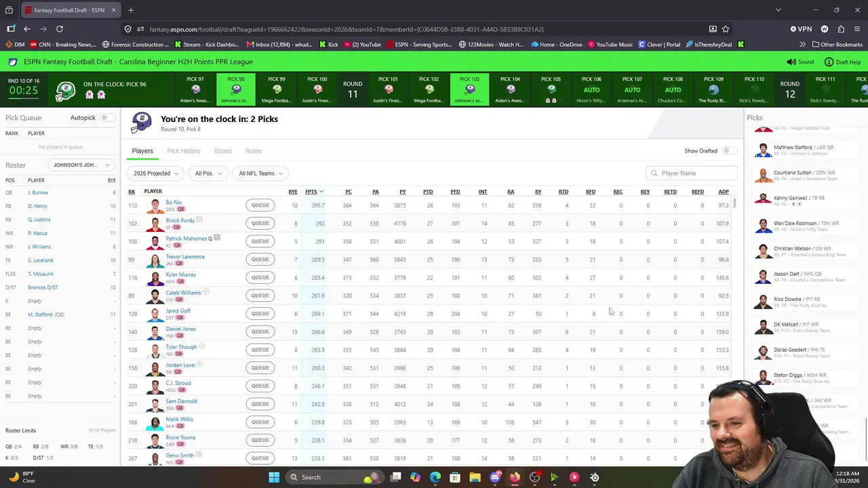Viewport: 868px width, 488px height.
Task: Open Discord from the taskbar
Action: (495, 477)
